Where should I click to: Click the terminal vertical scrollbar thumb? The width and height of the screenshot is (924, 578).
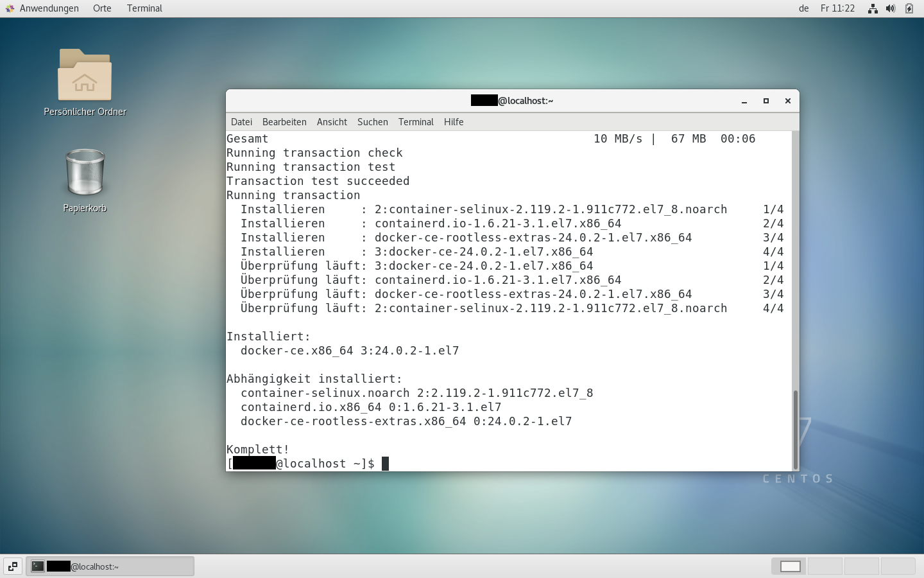pyautogui.click(x=796, y=429)
